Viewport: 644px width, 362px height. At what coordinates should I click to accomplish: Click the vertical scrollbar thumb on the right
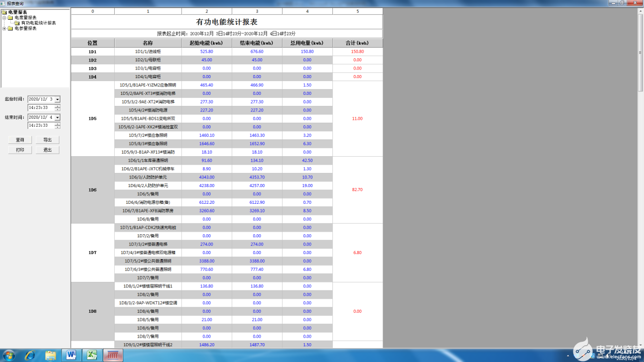tap(640, 53)
